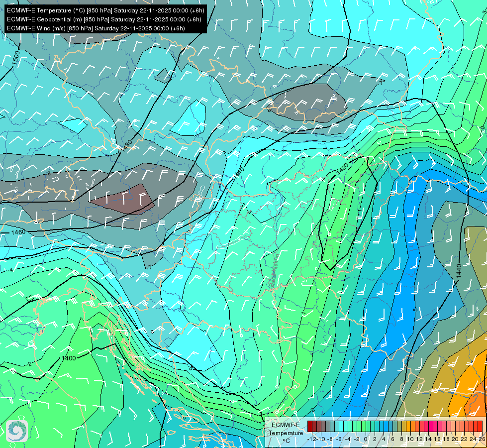487x448 pixels.
Task: Pick the magenta legend swatch above 14
Action: point(431,426)
